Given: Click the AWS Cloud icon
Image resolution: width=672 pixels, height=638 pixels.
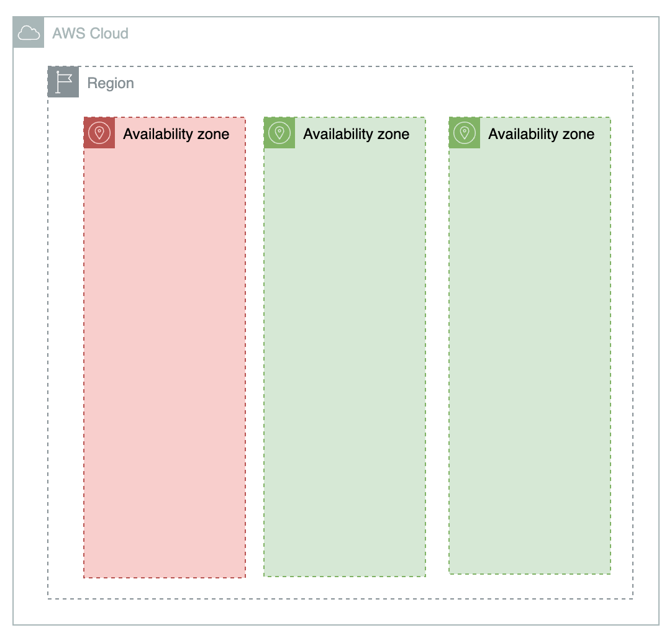Looking at the screenshot, I should click(29, 32).
